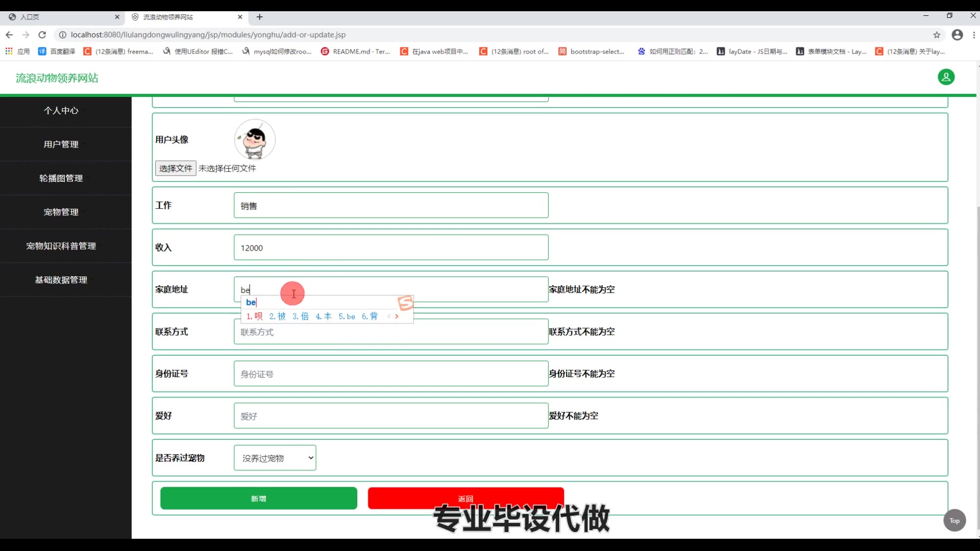
Task: Open 用户管理 in sidebar
Action: click(61, 144)
